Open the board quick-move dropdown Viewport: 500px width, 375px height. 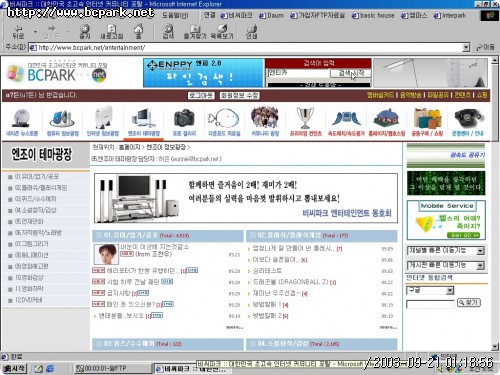tap(446, 265)
